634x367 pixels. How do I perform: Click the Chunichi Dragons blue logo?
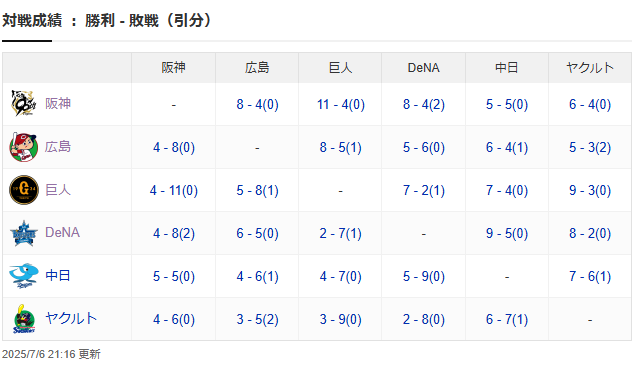pyautogui.click(x=24, y=276)
